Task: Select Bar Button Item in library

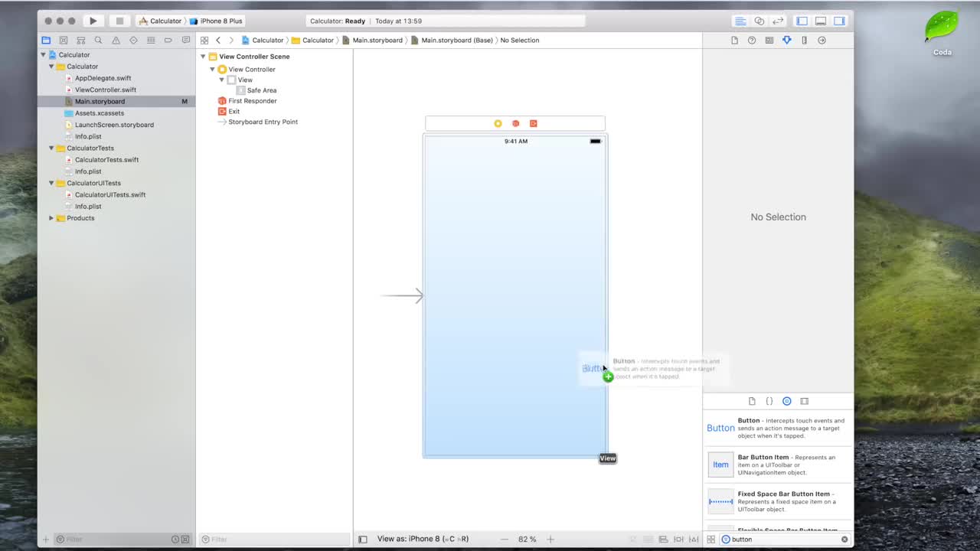Action: (x=778, y=465)
